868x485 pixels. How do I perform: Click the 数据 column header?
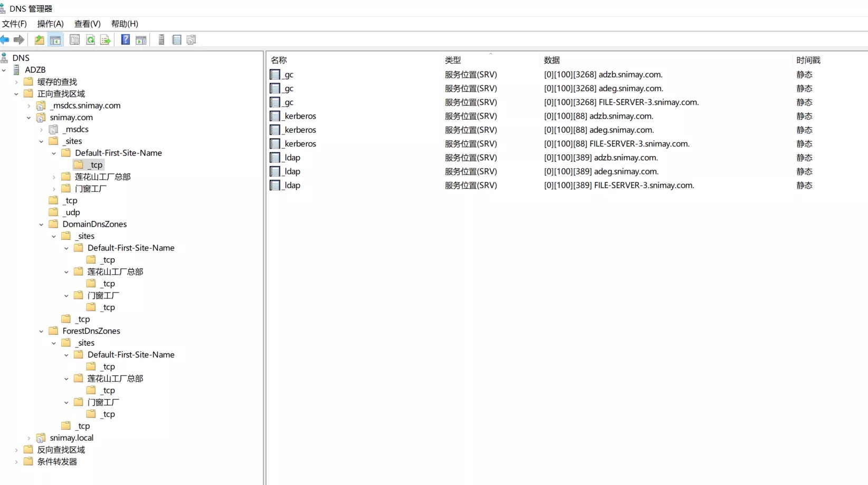point(552,60)
